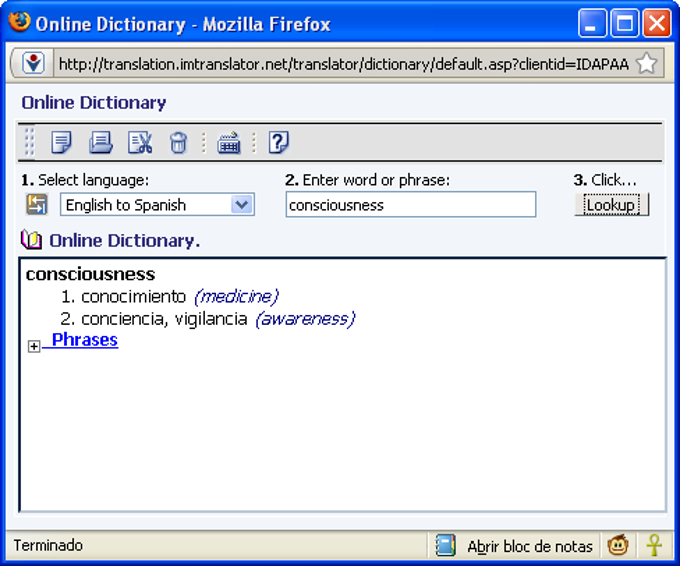Click the Terminado status text
This screenshot has height=566, width=680.
(x=48, y=545)
